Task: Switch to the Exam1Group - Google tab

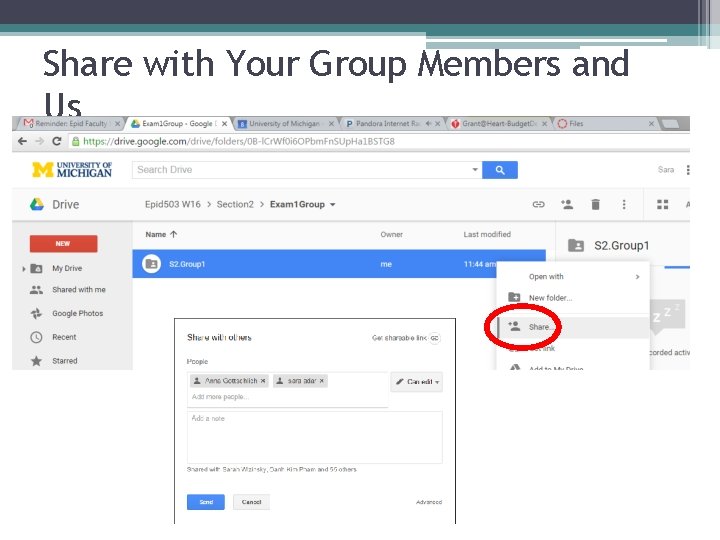Action: [178, 124]
